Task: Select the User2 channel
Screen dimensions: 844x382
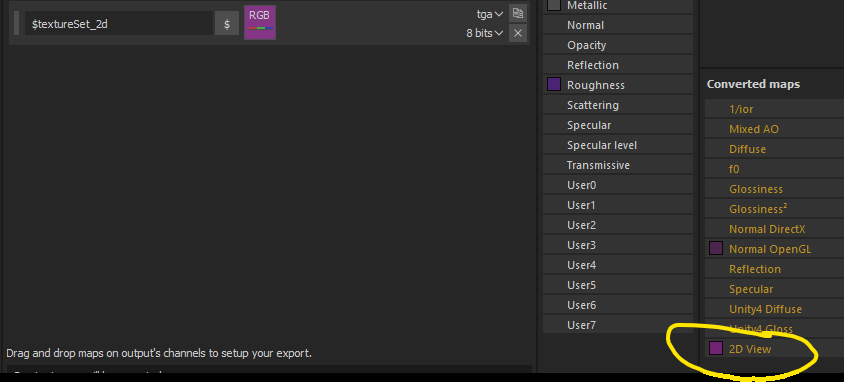Action: click(x=617, y=225)
